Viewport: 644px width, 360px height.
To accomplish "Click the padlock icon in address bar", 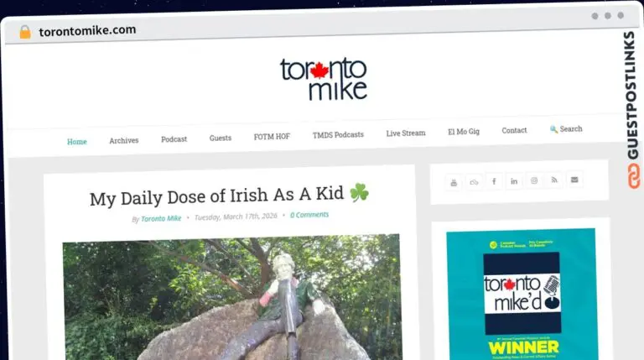I will tap(25, 32).
